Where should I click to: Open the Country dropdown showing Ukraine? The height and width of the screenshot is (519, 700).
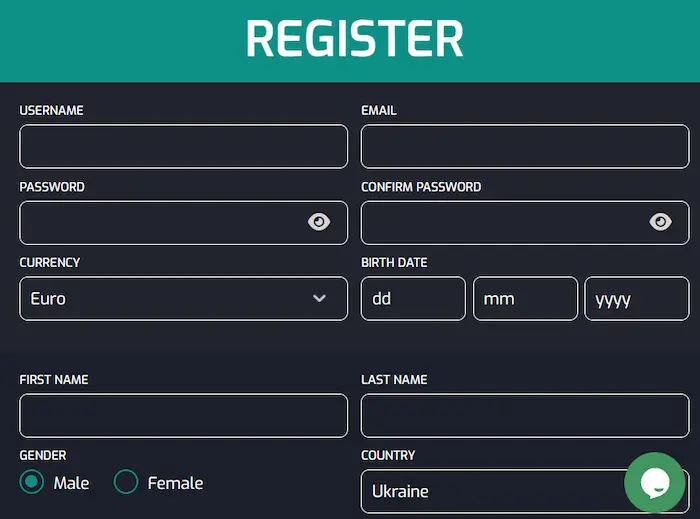click(525, 491)
